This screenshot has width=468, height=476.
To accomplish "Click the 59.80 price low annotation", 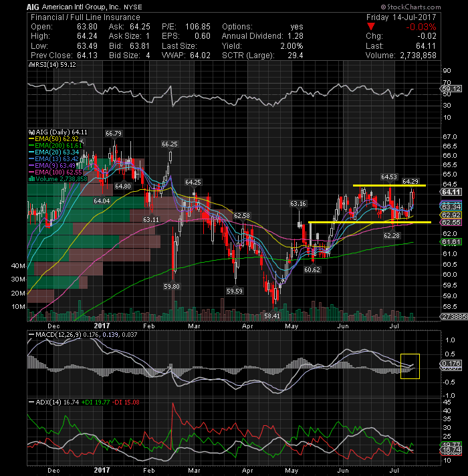I will [171, 286].
